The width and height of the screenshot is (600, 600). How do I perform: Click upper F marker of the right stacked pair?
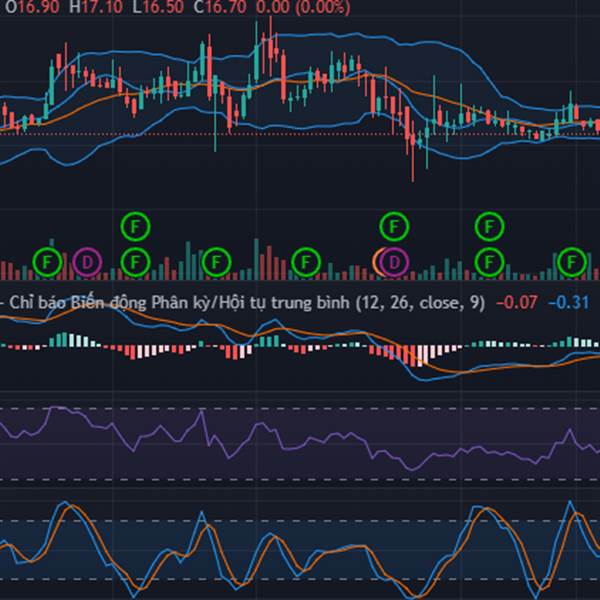pyautogui.click(x=489, y=227)
